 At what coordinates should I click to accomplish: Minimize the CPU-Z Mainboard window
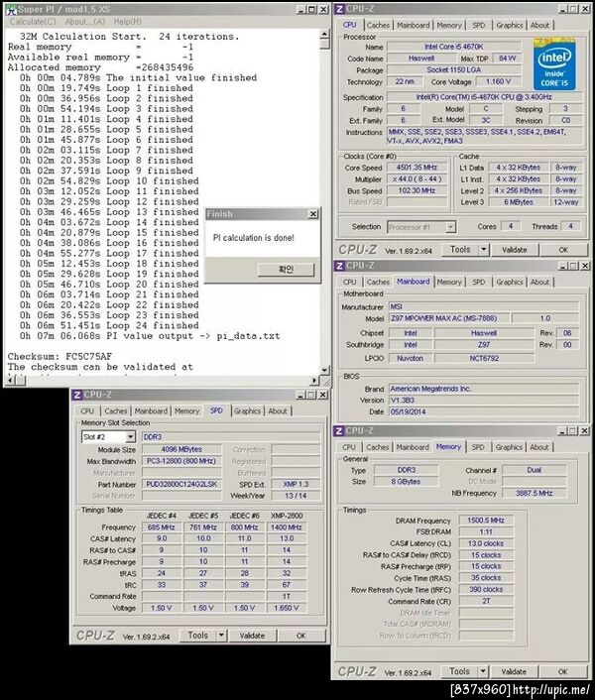[x=563, y=266]
